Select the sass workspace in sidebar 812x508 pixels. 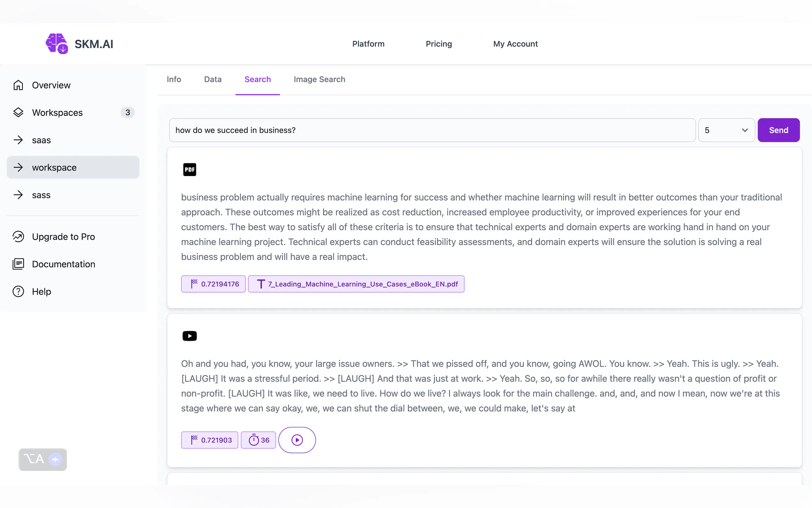[x=41, y=195]
